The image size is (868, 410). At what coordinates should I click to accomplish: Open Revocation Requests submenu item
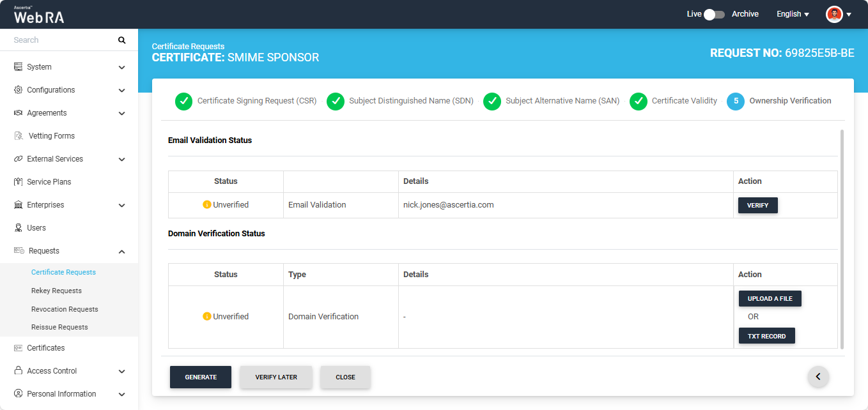[x=65, y=309]
